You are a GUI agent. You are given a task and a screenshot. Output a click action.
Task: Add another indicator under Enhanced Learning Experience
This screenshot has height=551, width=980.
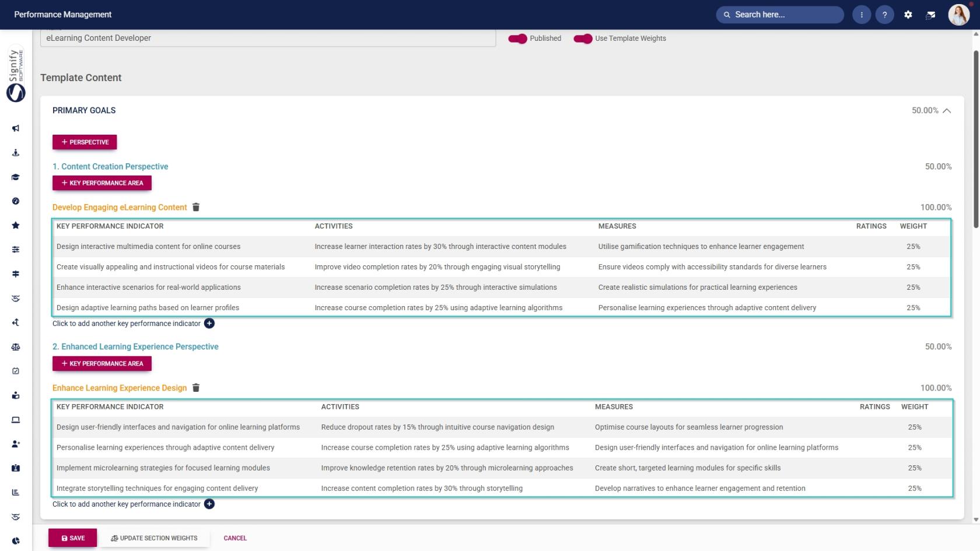point(209,504)
